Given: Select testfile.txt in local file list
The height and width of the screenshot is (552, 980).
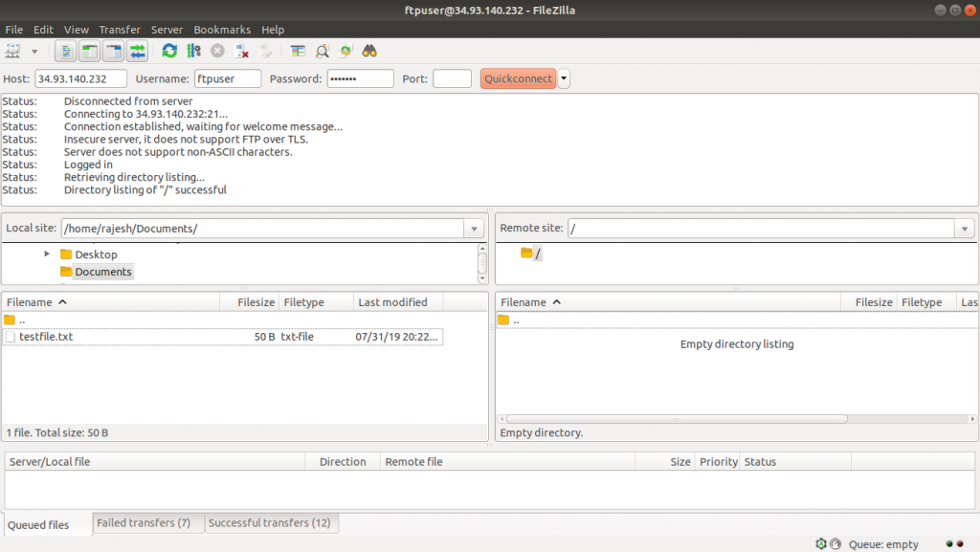Looking at the screenshot, I should [222, 337].
